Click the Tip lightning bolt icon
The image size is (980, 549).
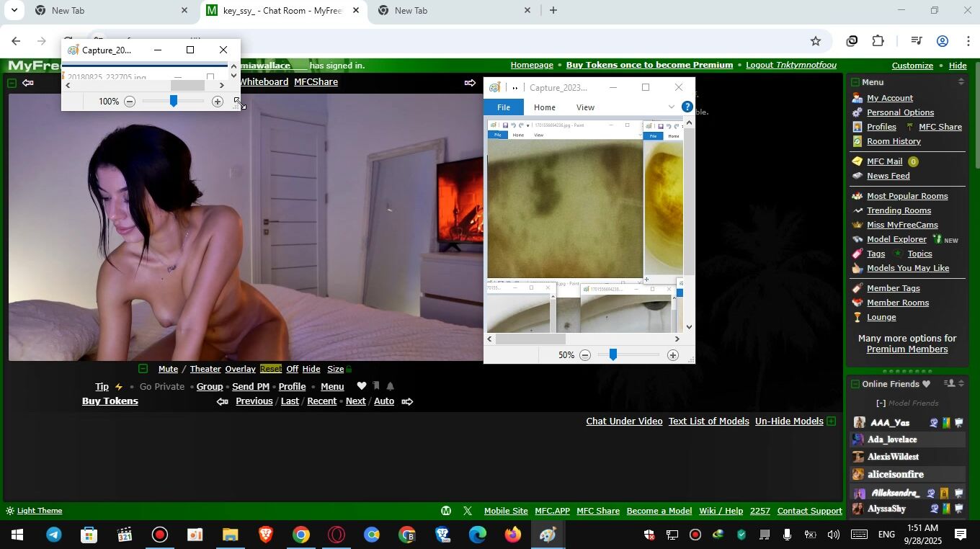[x=119, y=387]
